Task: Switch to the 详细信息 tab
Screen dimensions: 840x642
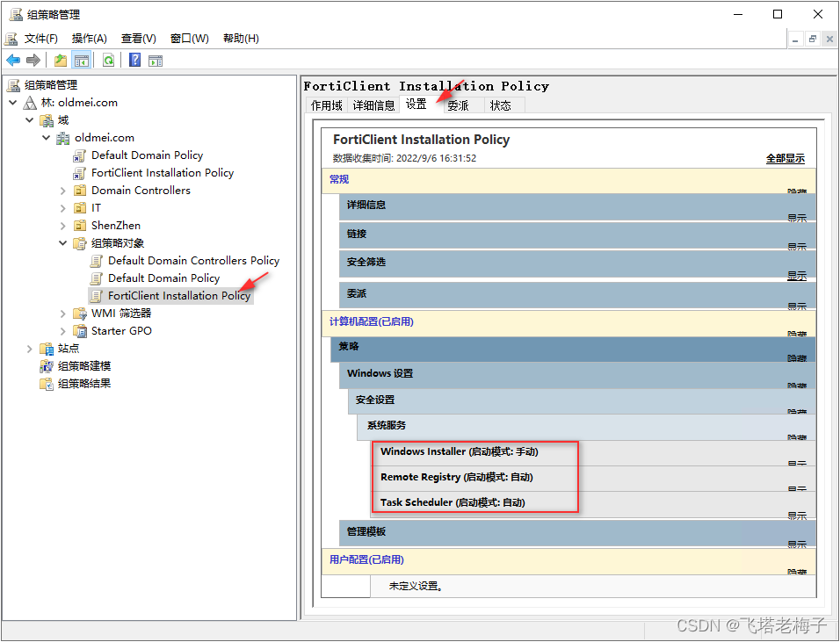Action: coord(373,105)
